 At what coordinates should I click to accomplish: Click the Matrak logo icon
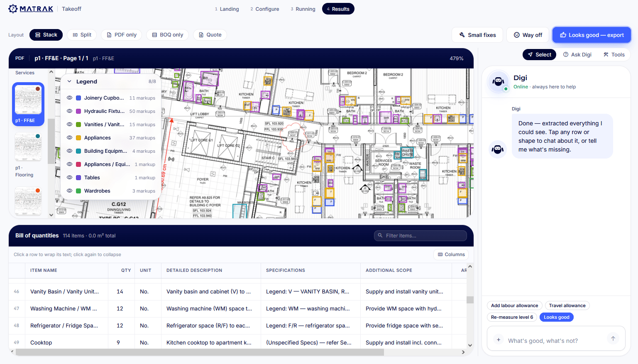point(13,9)
